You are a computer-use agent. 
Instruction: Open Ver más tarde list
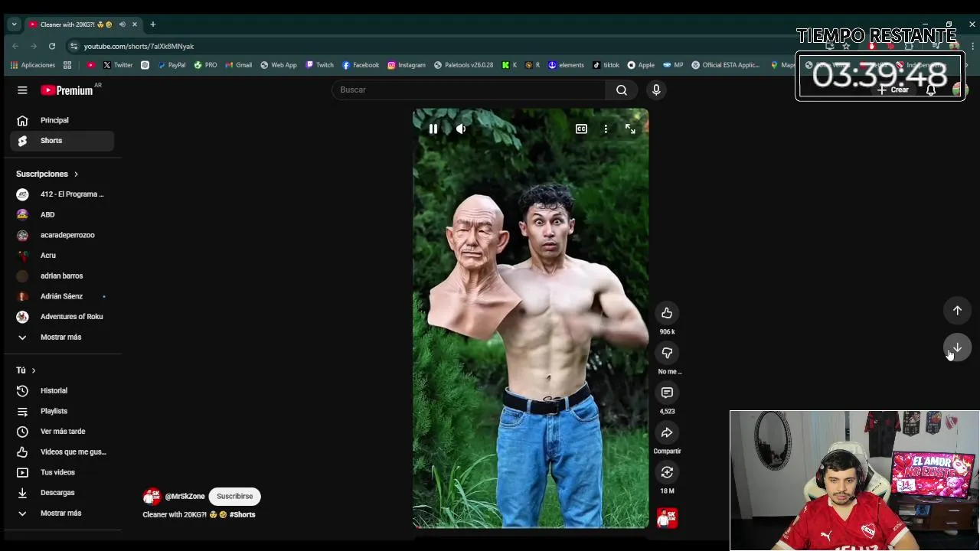[x=62, y=432]
